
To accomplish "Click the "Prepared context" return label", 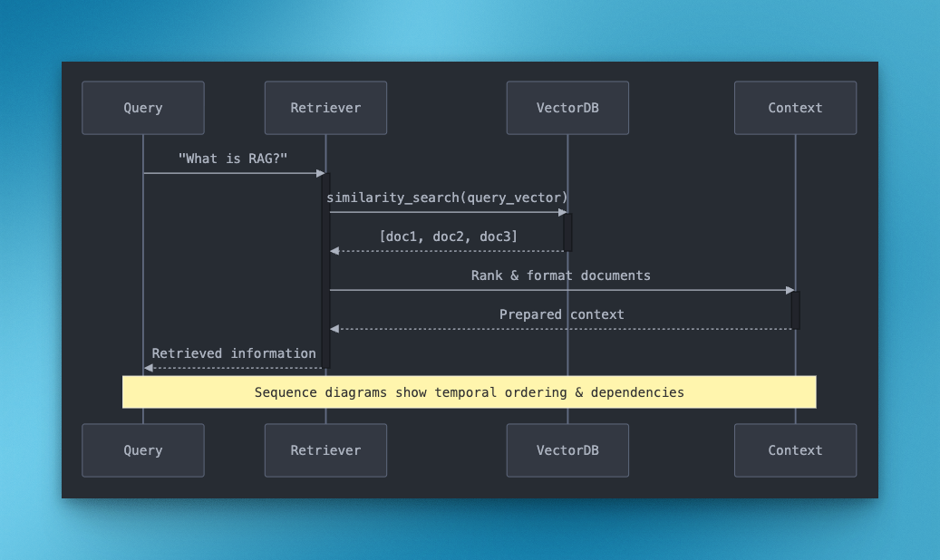I will click(x=561, y=314).
